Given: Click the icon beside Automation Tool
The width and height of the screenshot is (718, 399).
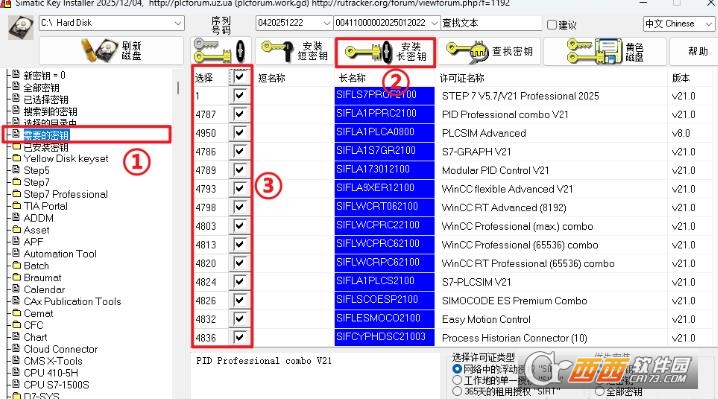Looking at the screenshot, I should coord(16,253).
